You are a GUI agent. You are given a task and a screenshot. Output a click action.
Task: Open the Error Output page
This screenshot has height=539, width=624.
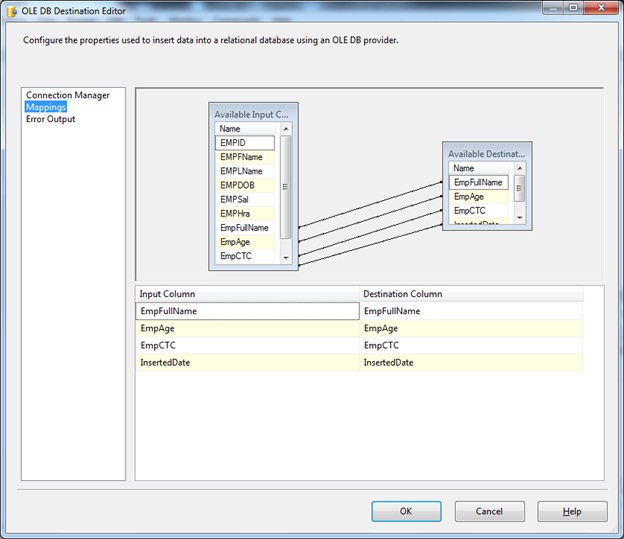(51, 119)
